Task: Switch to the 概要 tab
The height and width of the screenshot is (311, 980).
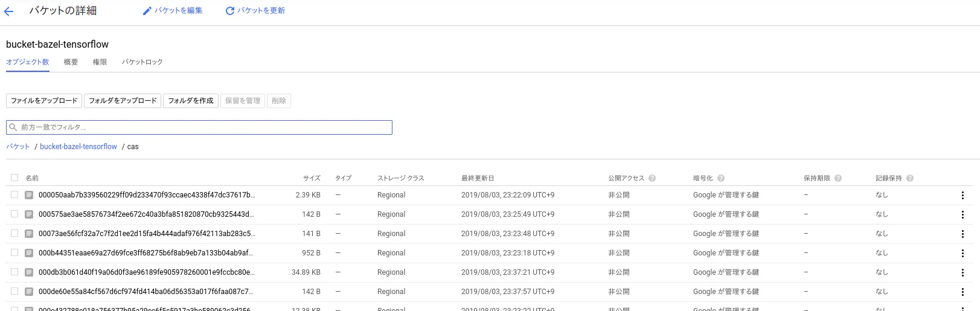Action: click(71, 62)
